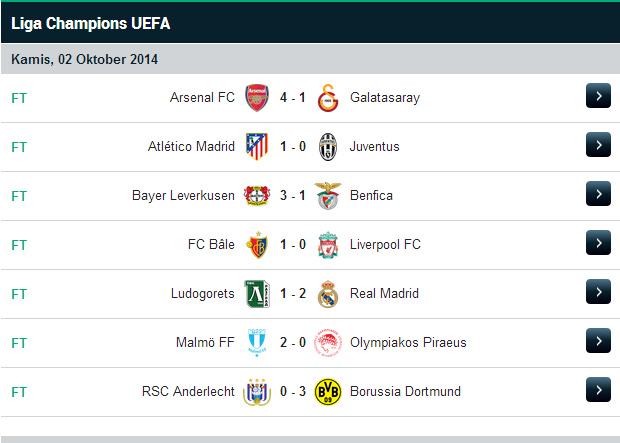The height and width of the screenshot is (443, 620).
Task: Click the Malmö FF 2 - 0 score
Action: (292, 343)
